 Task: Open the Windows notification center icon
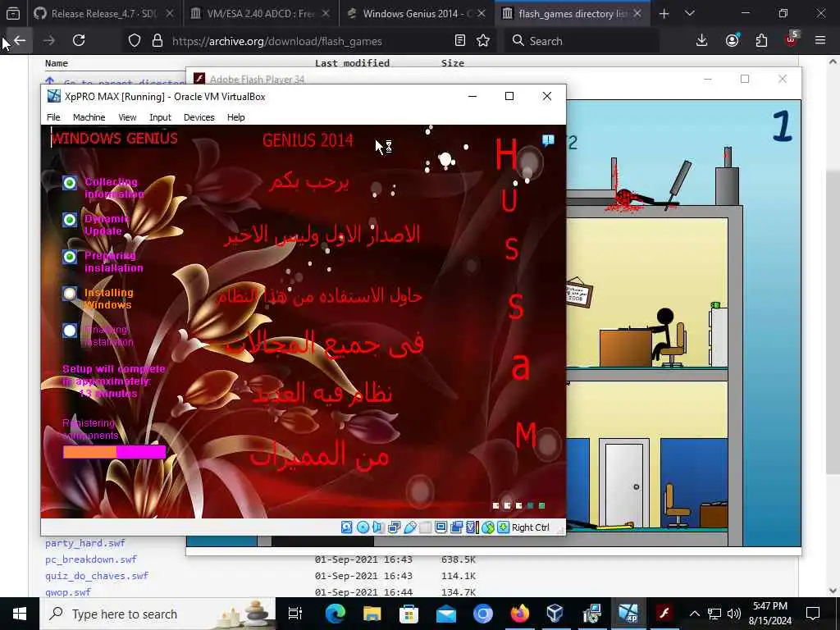point(813,614)
